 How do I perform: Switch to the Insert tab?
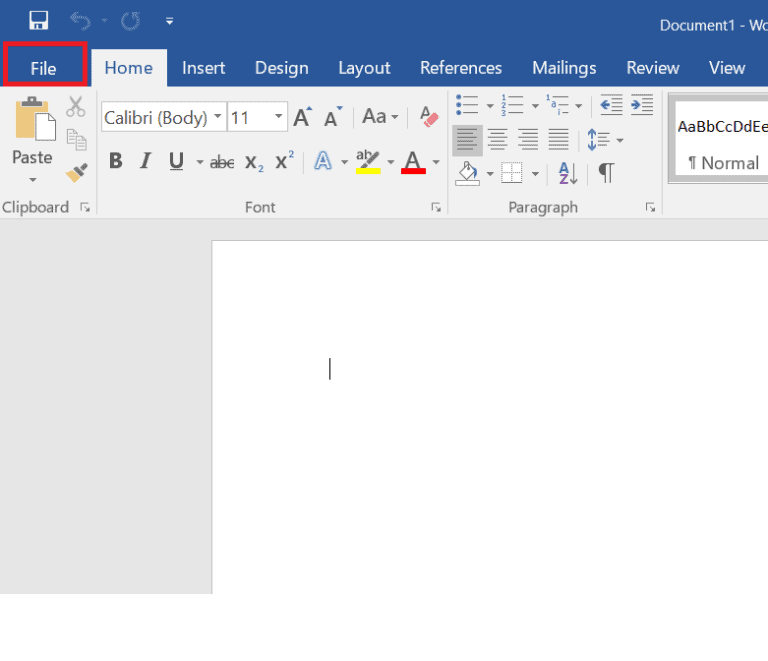point(203,68)
